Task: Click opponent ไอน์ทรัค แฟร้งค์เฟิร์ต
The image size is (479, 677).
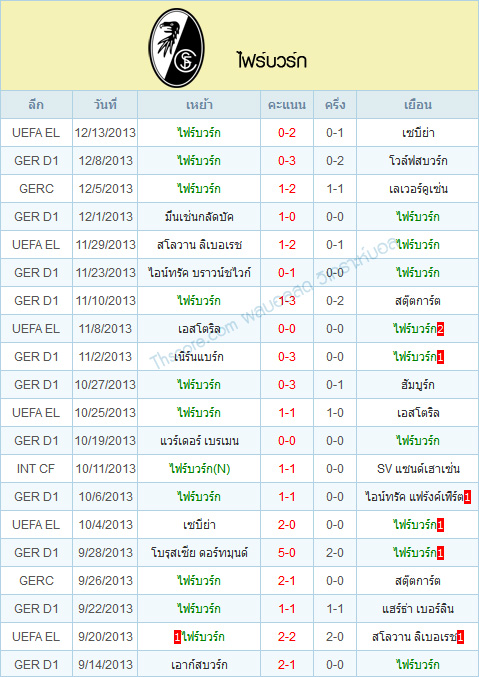Action: coord(414,497)
